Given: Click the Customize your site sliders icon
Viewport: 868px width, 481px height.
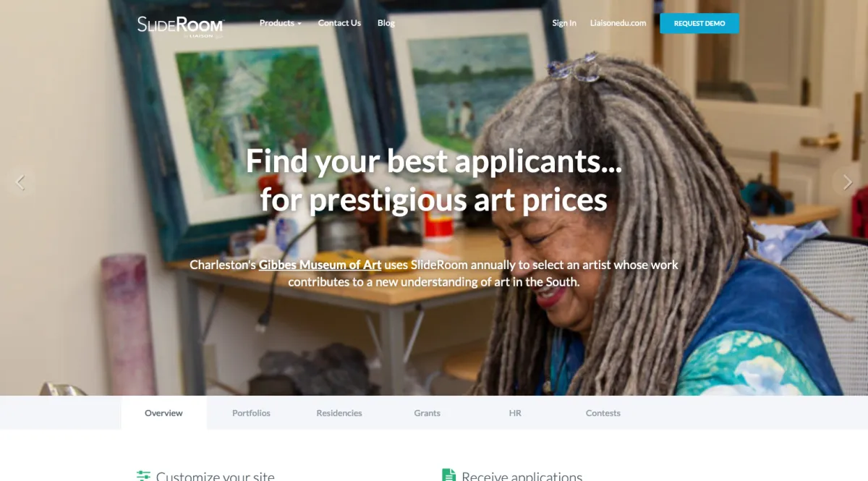Looking at the screenshot, I should [x=143, y=476].
